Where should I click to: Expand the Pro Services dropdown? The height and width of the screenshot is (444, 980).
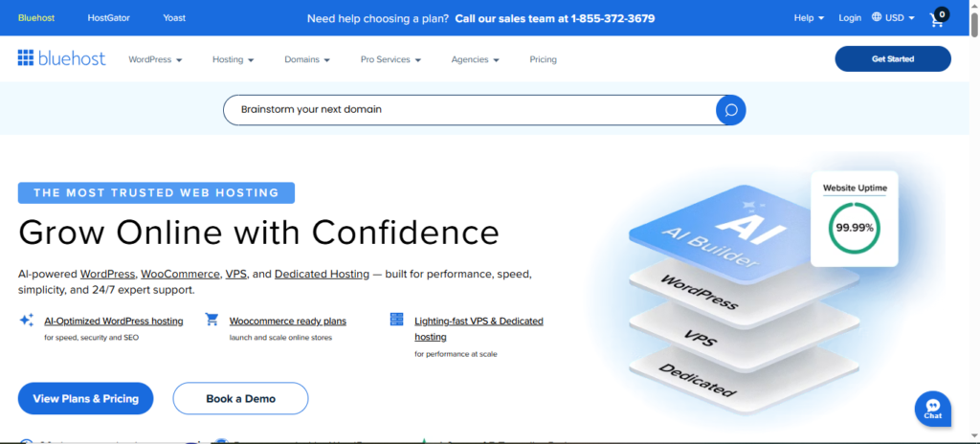tap(390, 59)
